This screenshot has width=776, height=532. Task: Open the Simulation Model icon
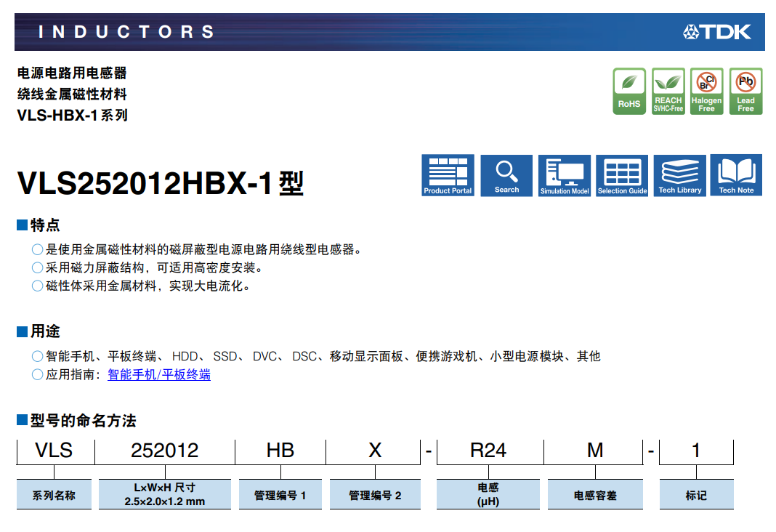pos(565,175)
